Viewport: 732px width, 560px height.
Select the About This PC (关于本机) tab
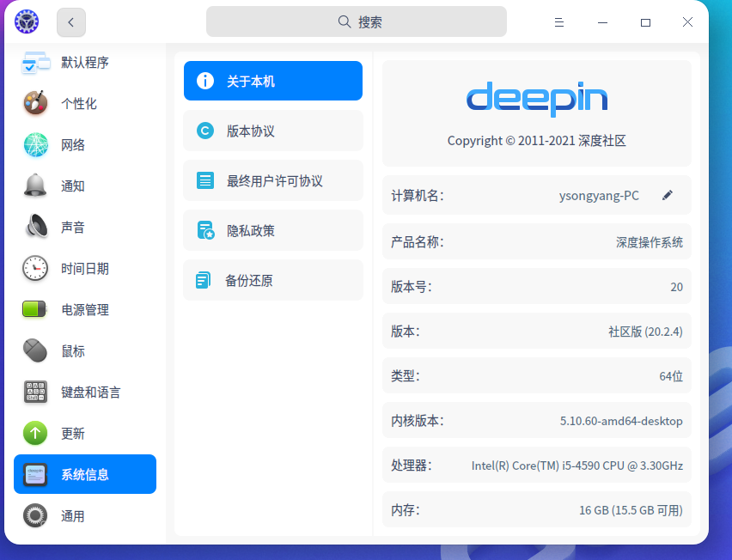[273, 82]
